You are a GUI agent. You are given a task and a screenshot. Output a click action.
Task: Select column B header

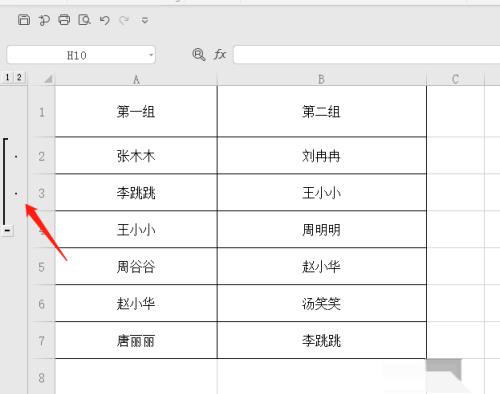point(321,79)
